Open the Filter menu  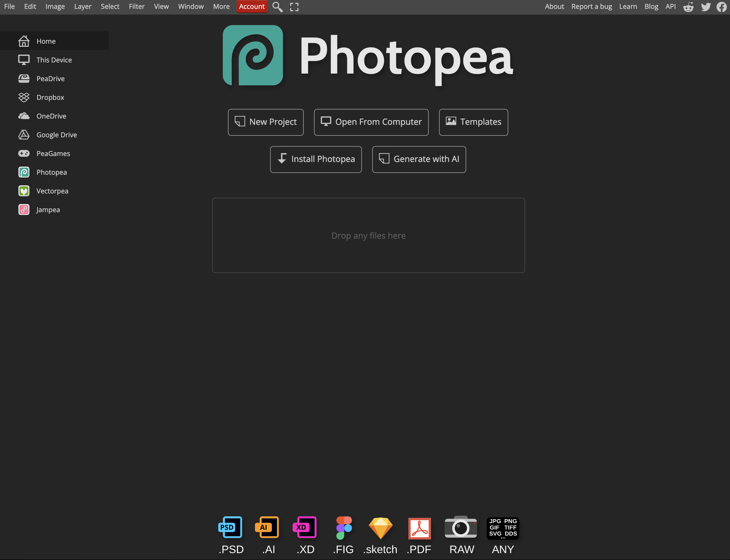(137, 6)
